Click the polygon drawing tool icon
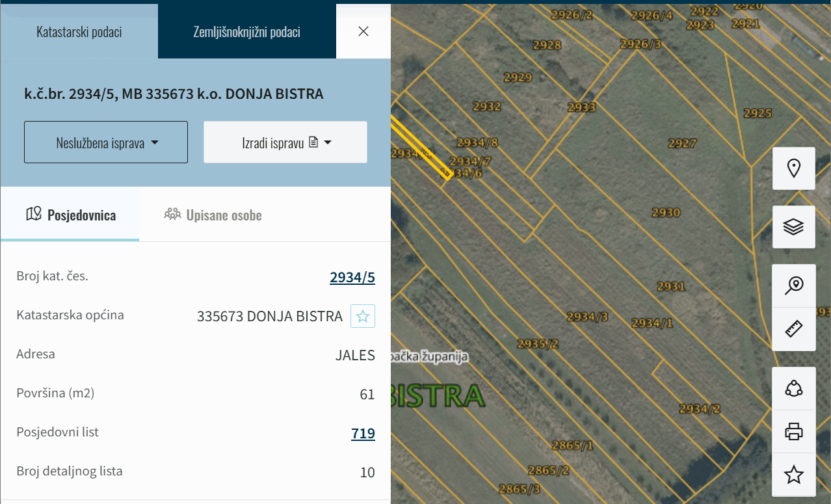This screenshot has width=831, height=504. 793,388
